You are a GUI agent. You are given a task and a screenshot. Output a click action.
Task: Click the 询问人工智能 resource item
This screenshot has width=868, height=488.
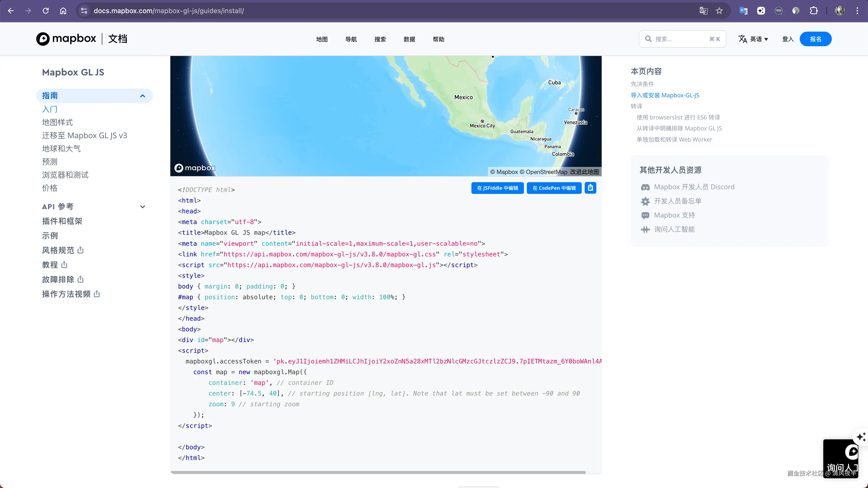pyautogui.click(x=674, y=229)
